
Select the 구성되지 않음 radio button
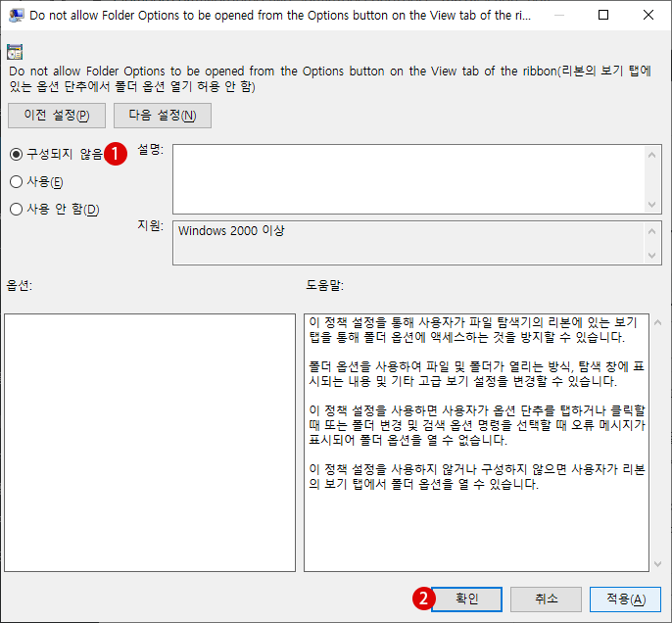click(17, 154)
